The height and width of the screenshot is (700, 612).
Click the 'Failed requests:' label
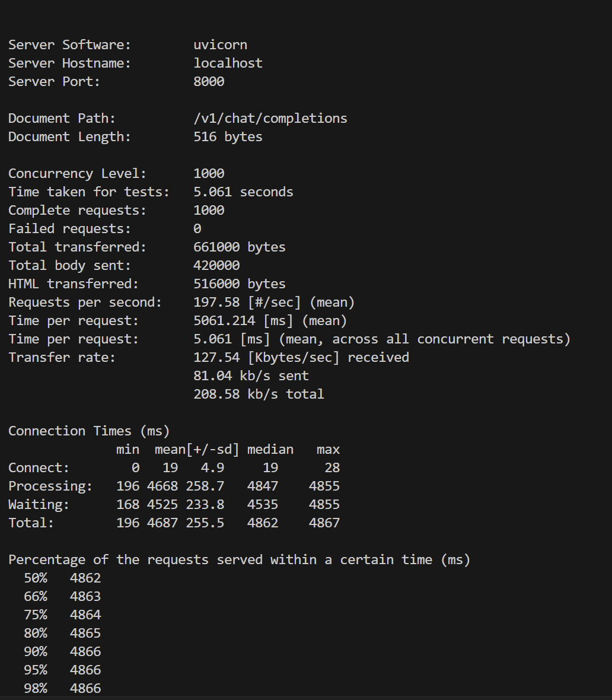[69, 229]
